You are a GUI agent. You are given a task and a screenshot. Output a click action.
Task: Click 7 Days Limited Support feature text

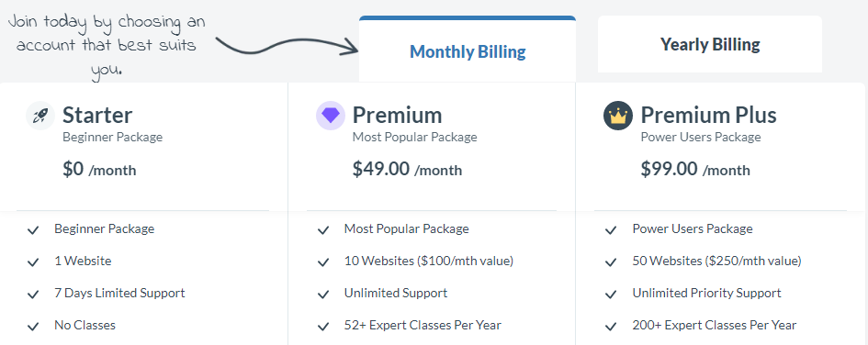pos(119,293)
